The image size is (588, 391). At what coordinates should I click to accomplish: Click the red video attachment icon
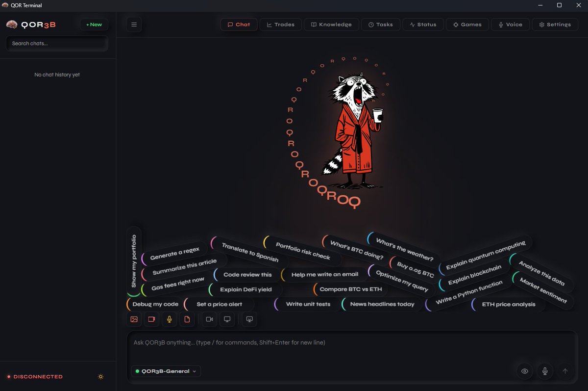pos(151,319)
